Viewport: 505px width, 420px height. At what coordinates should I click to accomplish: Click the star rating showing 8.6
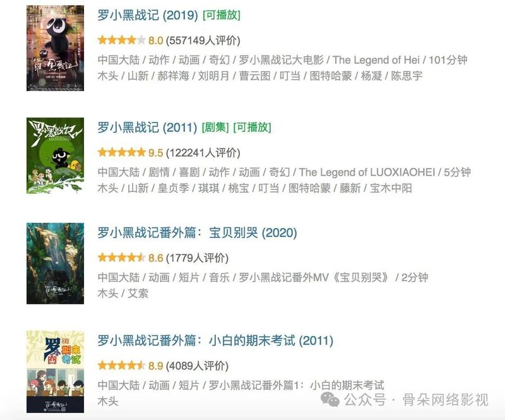[122, 258]
